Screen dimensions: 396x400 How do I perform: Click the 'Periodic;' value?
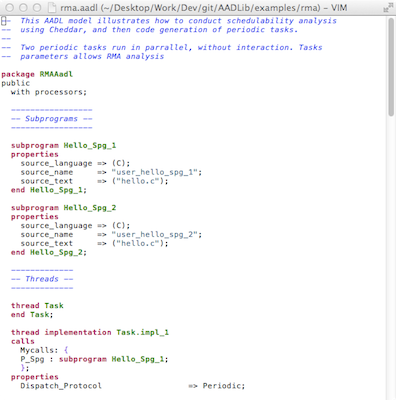224,386
